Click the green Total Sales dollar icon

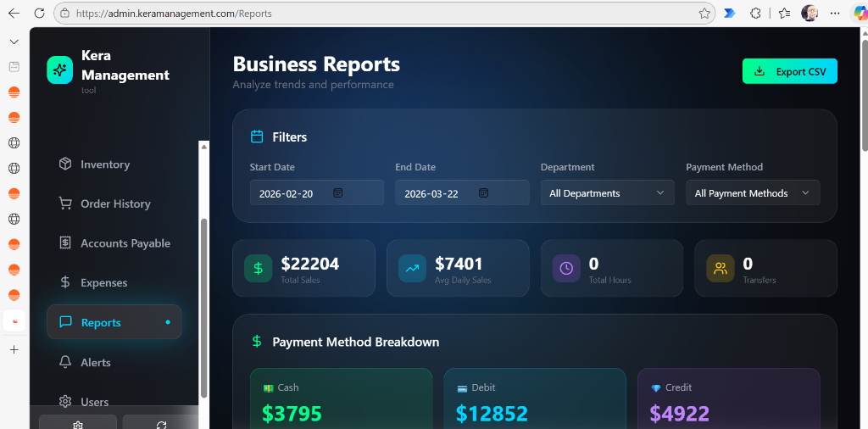[258, 269]
